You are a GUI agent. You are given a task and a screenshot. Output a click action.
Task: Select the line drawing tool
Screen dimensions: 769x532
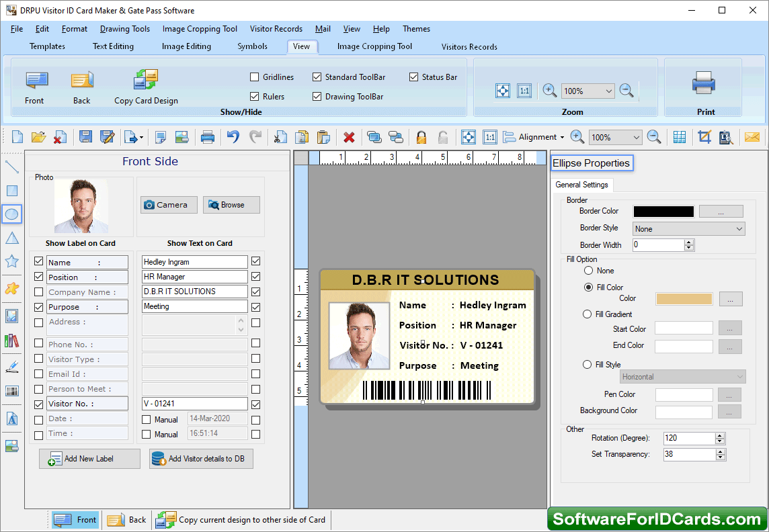pyautogui.click(x=12, y=167)
